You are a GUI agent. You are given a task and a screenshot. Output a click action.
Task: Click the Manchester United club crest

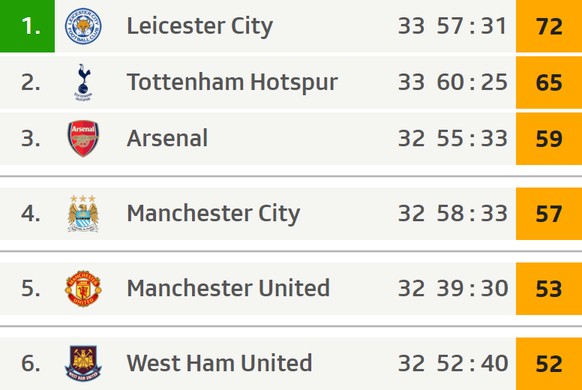(83, 288)
